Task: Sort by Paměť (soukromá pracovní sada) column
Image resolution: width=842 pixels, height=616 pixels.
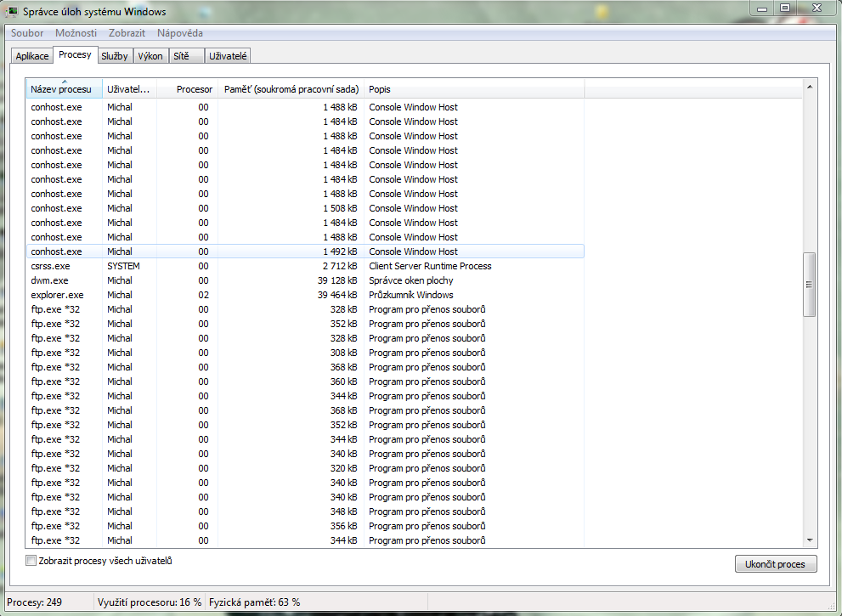Action: pos(291,89)
